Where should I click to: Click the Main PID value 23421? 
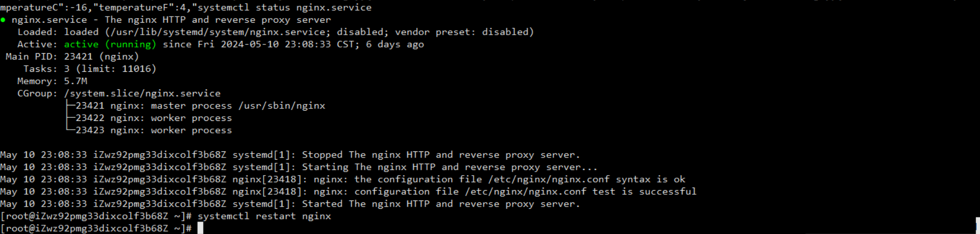point(78,57)
